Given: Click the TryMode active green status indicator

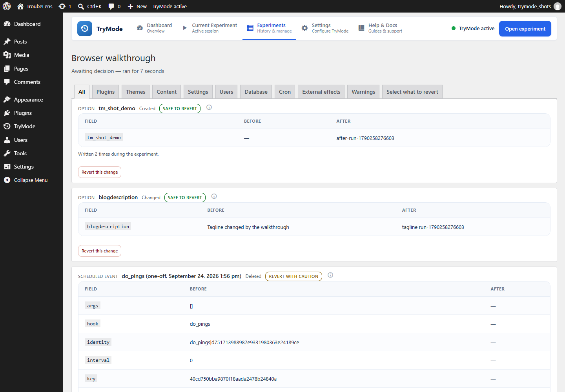Looking at the screenshot, I should click(454, 28).
